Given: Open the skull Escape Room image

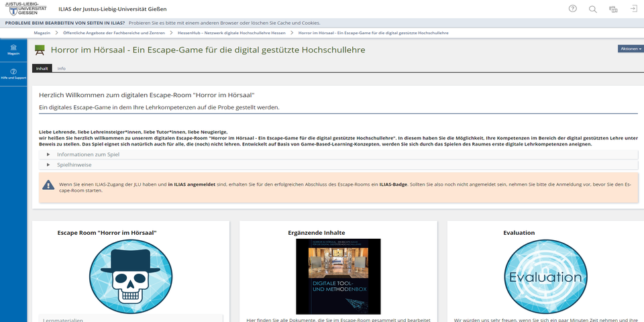Looking at the screenshot, I should tap(131, 276).
